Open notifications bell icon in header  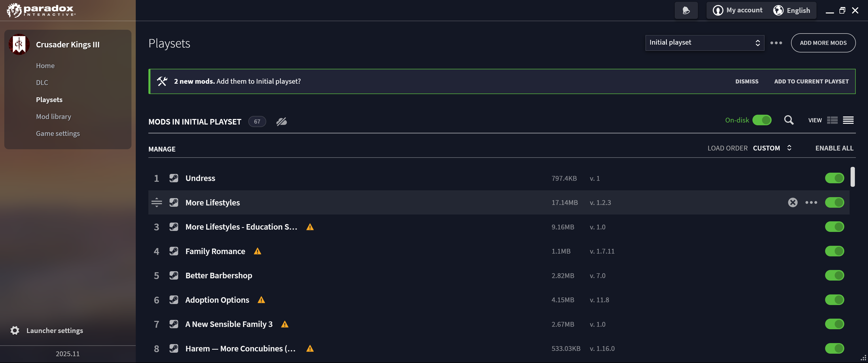tap(686, 10)
